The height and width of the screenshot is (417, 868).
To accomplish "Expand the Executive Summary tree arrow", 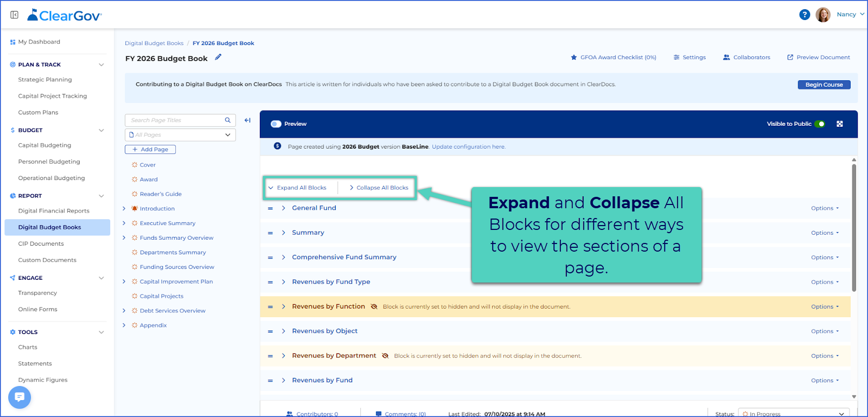I will (124, 223).
